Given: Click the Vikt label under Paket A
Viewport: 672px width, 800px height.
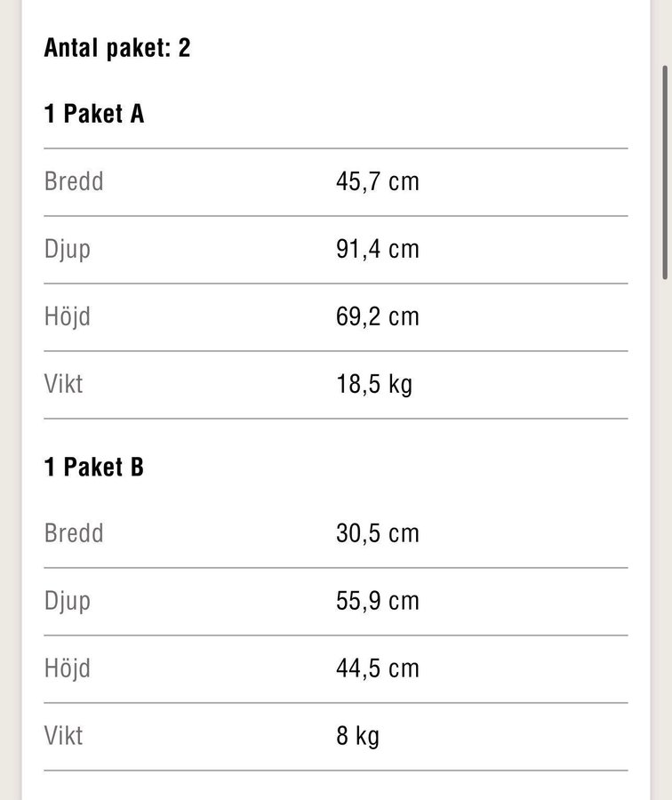Looking at the screenshot, I should tap(64, 384).
